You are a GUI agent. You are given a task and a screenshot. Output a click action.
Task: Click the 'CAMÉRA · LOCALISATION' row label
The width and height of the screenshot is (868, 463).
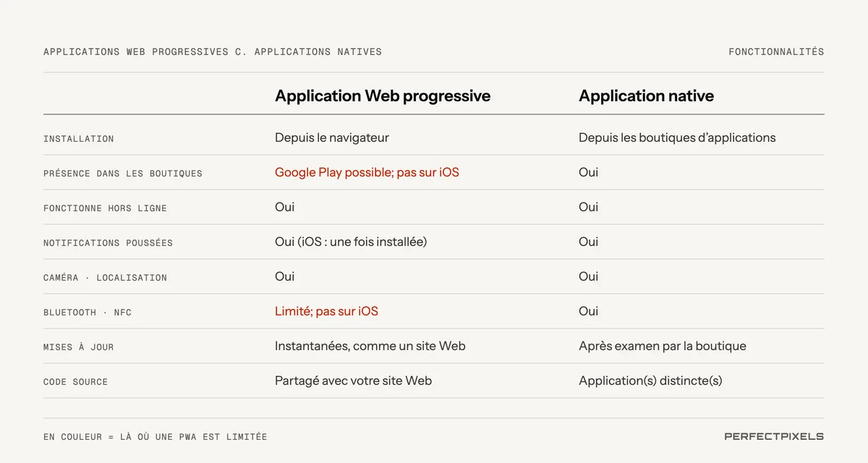point(105,278)
